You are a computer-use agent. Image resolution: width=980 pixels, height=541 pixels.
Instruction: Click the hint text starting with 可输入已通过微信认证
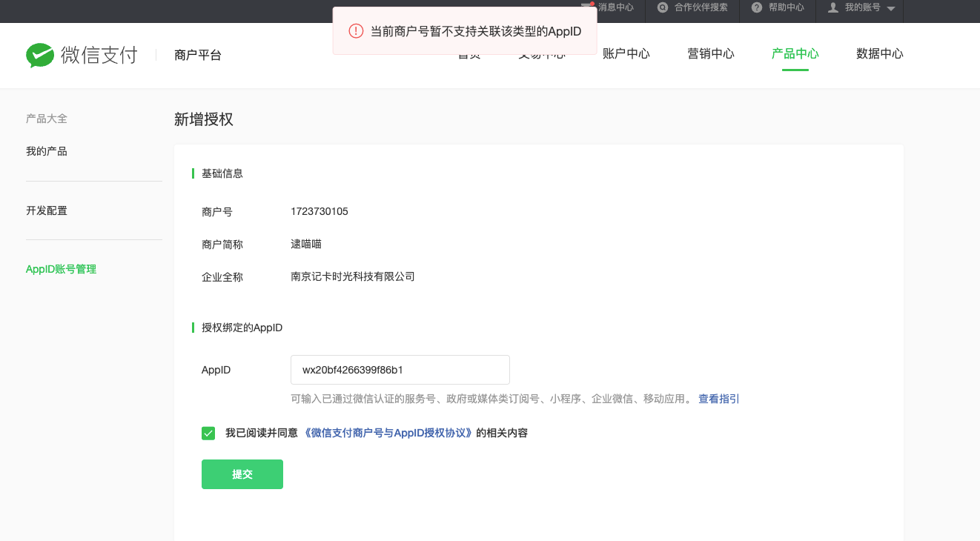491,399
